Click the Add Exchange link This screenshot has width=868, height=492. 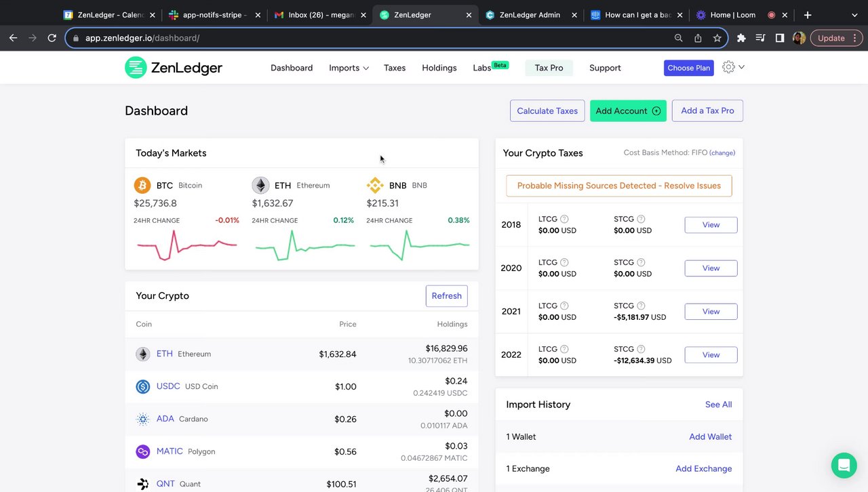click(704, 469)
